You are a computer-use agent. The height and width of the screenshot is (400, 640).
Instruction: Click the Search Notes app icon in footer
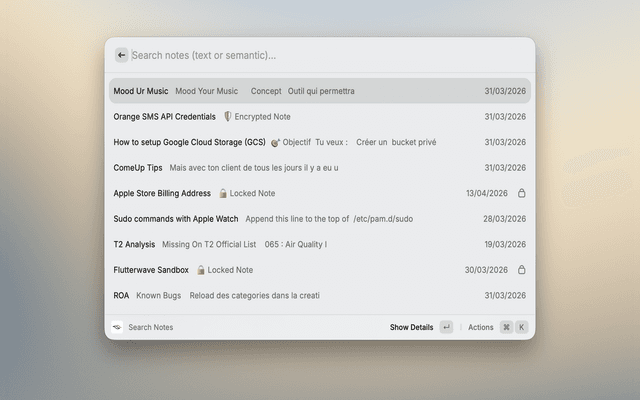coord(117,327)
